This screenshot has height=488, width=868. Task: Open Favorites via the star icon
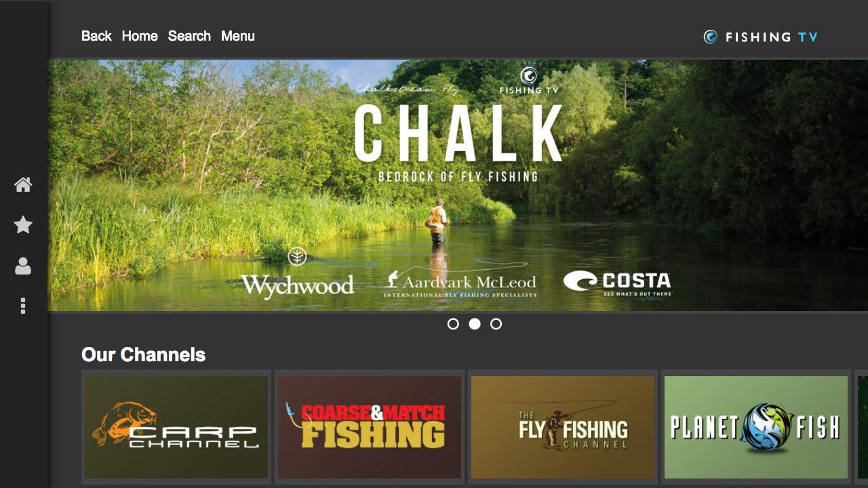(x=23, y=225)
